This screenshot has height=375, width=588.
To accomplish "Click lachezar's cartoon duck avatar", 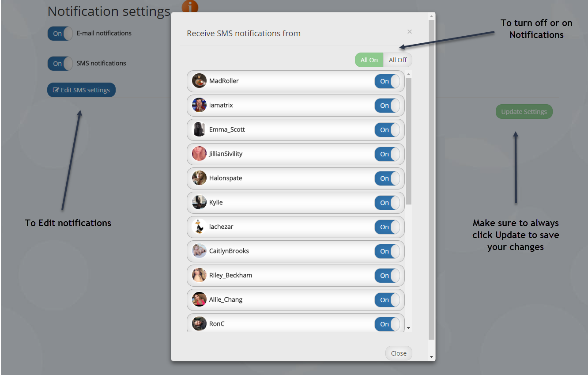I will click(200, 227).
